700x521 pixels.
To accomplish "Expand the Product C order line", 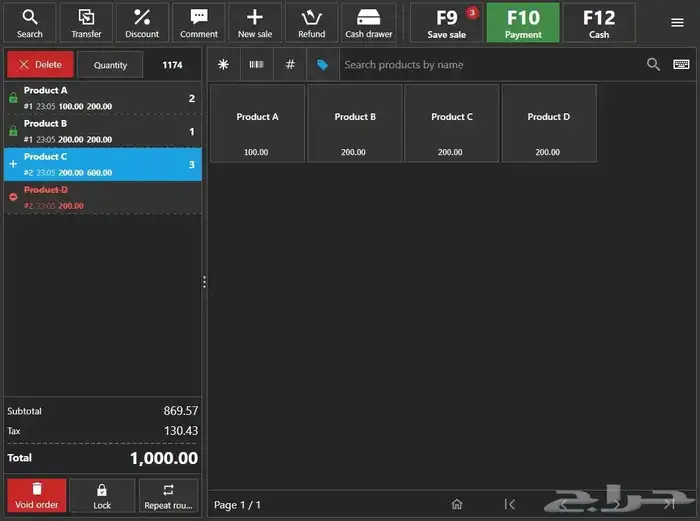I will (13, 164).
